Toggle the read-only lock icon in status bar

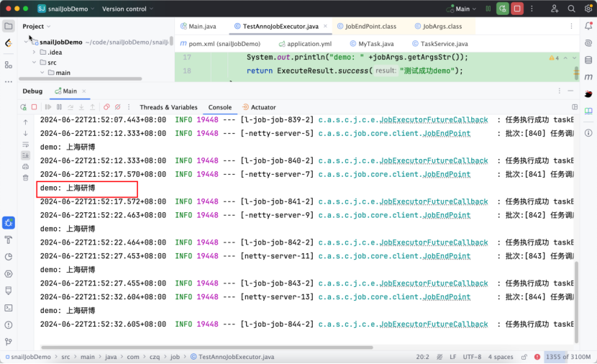[x=524, y=357]
